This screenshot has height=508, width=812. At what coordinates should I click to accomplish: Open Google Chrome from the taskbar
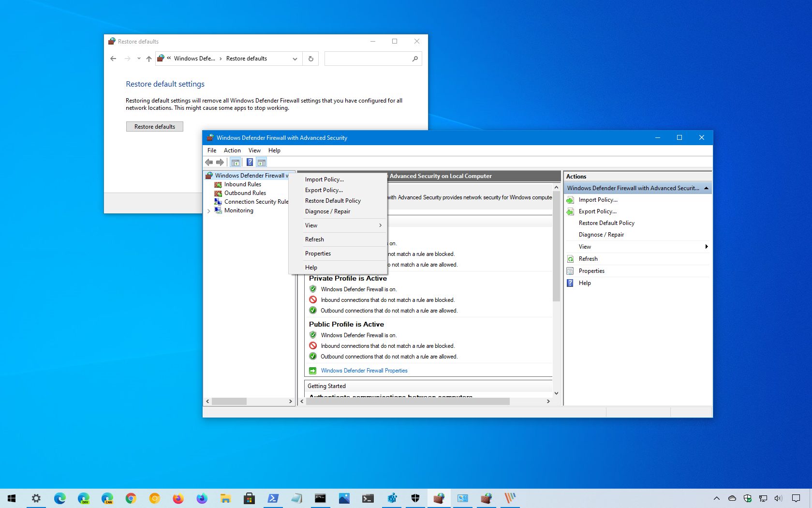click(x=131, y=498)
